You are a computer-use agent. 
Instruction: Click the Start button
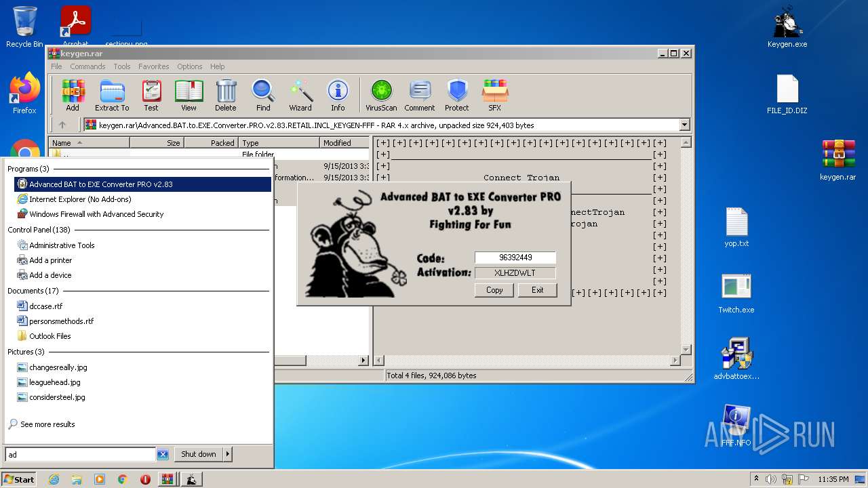[19, 479]
